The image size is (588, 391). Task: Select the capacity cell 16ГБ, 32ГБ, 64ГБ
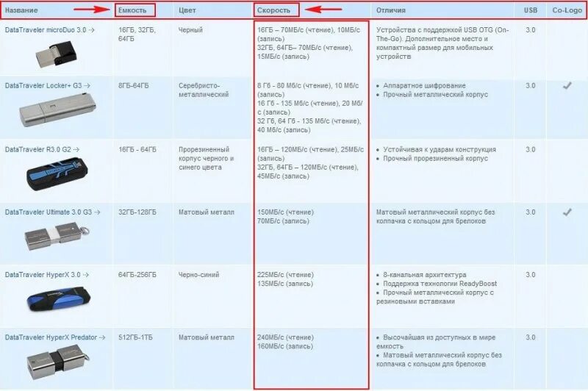click(137, 34)
